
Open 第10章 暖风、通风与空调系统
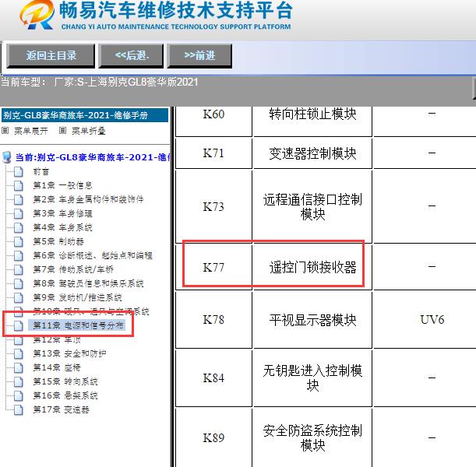91,311
